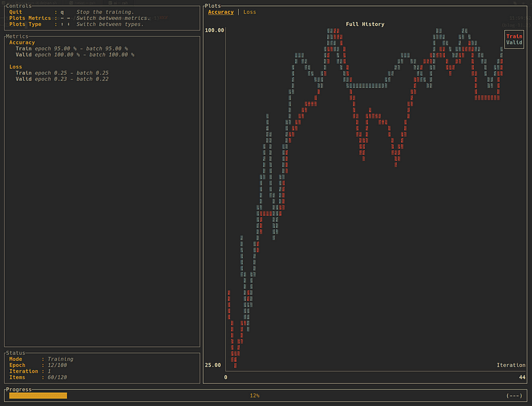Click the Mode Training status row
Screen dimensions: 532x406
pos(41,359)
